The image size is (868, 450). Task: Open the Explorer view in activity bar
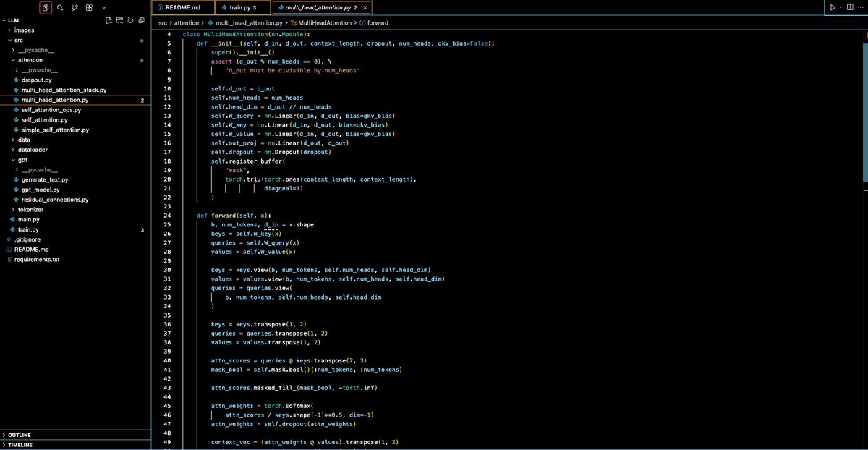(46, 7)
